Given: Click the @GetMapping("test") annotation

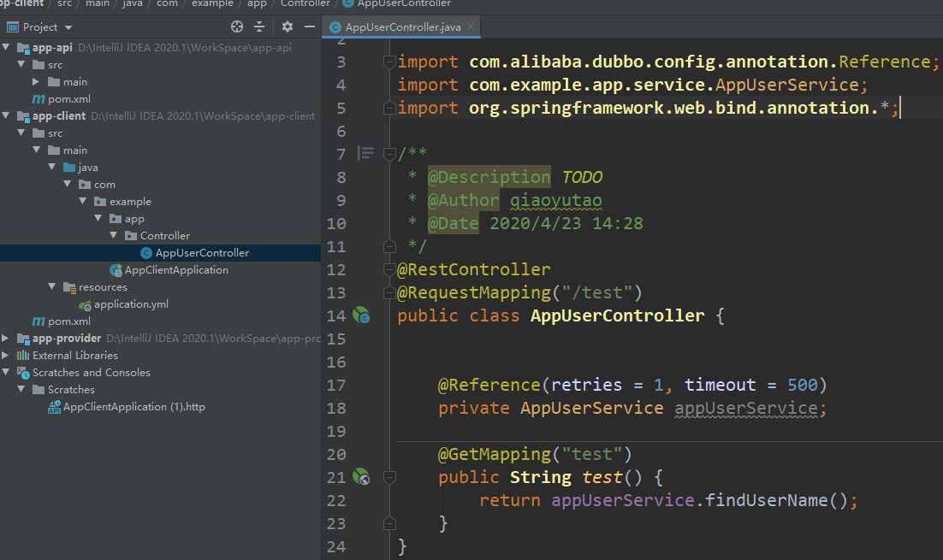Looking at the screenshot, I should [535, 454].
